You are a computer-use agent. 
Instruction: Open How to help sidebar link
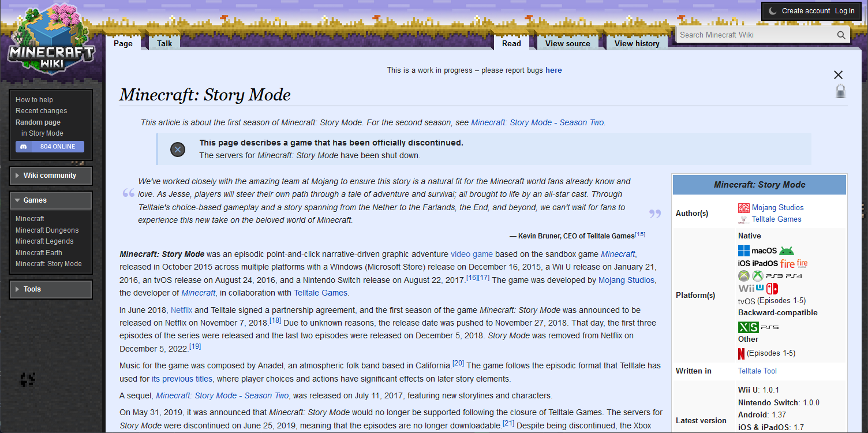[x=34, y=100]
